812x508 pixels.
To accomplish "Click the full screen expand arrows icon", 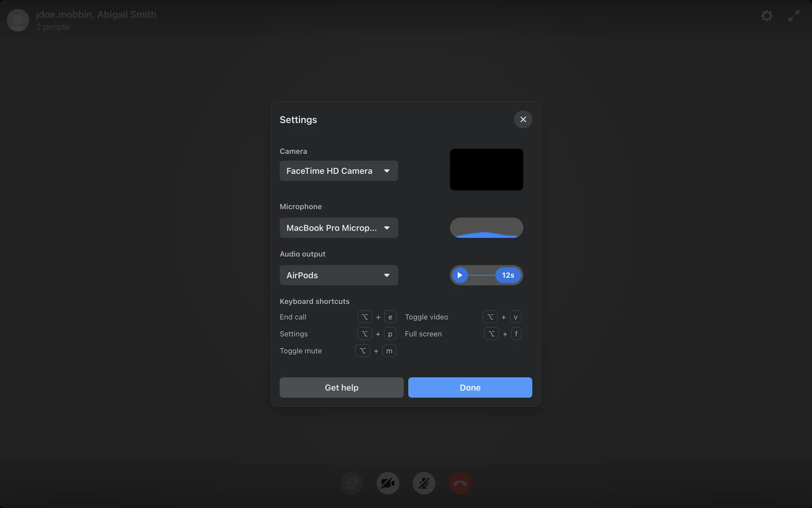I will (x=794, y=16).
